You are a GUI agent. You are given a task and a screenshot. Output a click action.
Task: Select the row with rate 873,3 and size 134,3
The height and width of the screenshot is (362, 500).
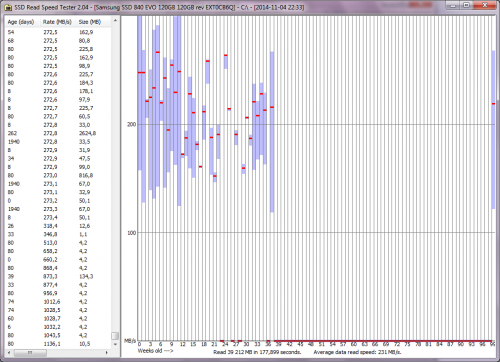pyautogui.click(x=58, y=276)
